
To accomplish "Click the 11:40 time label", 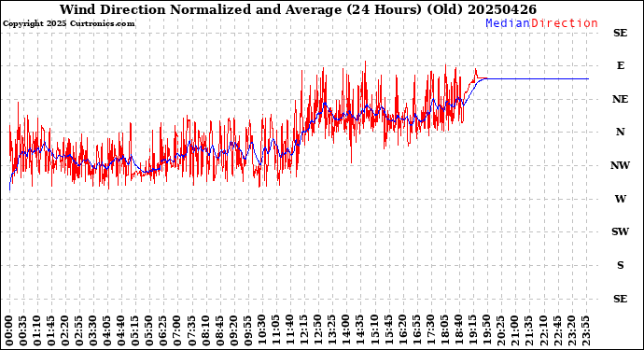I will [x=289, y=330].
